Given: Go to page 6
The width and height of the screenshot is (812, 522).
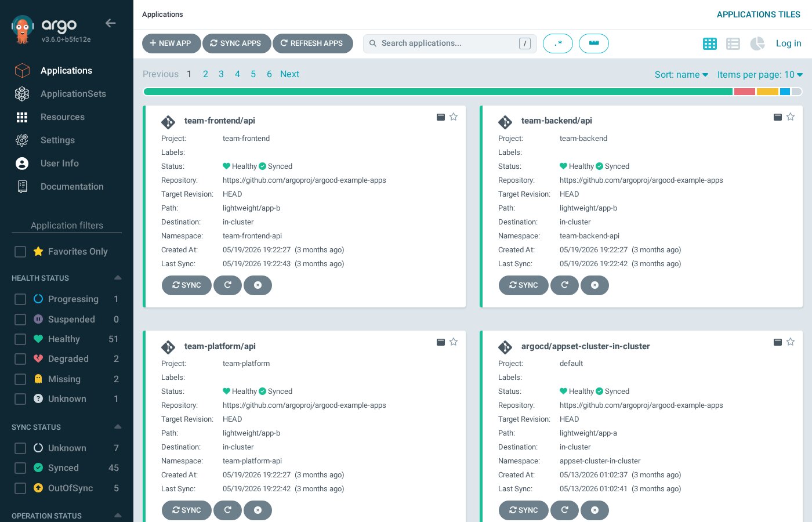Looking at the screenshot, I should click(269, 74).
